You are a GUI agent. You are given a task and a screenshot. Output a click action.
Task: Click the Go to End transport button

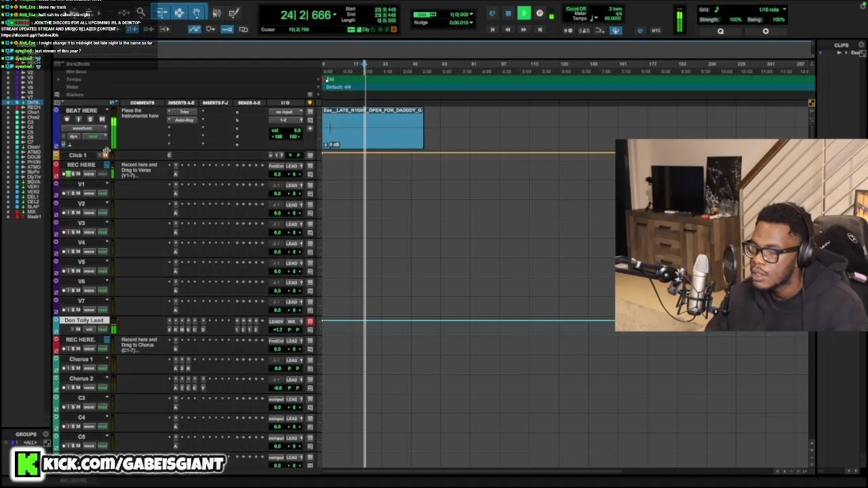click(x=540, y=30)
